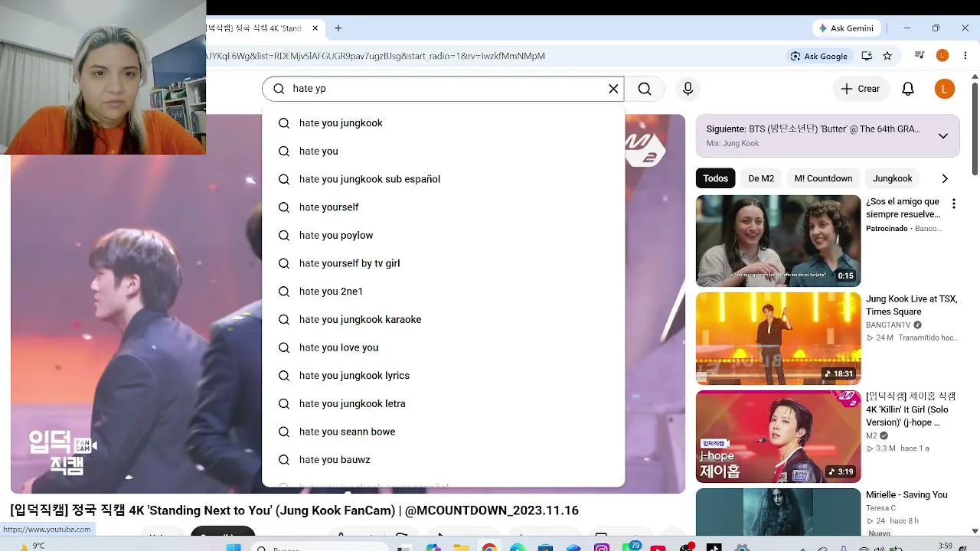Choose suggestion 'hate you jungkook letra'
This screenshot has width=980, height=551.
443,404
